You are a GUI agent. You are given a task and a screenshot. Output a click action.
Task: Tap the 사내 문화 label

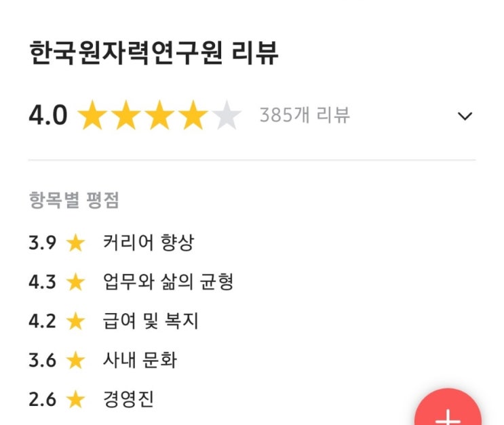(x=140, y=360)
